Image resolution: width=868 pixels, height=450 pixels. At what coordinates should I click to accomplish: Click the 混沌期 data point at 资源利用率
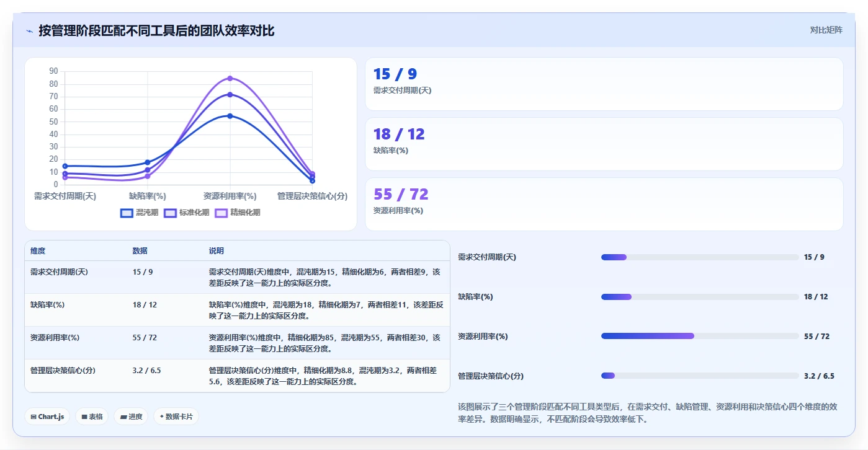click(x=230, y=116)
